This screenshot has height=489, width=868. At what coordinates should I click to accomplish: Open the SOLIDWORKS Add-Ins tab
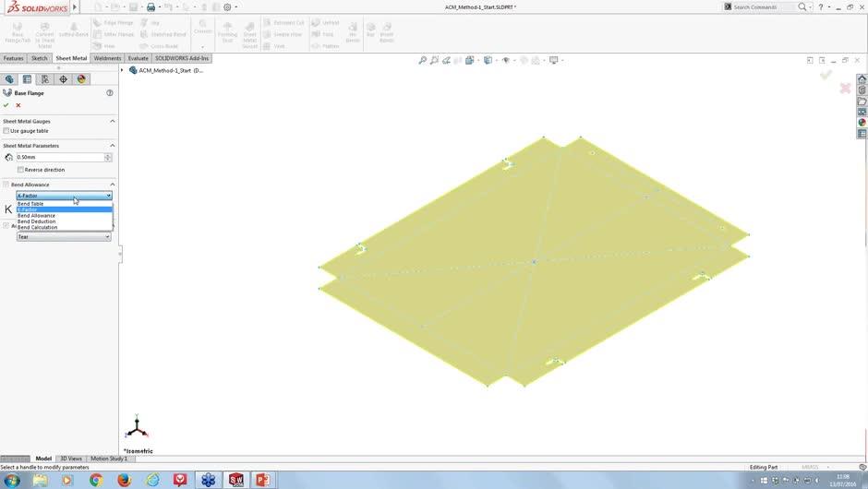pyautogui.click(x=182, y=58)
